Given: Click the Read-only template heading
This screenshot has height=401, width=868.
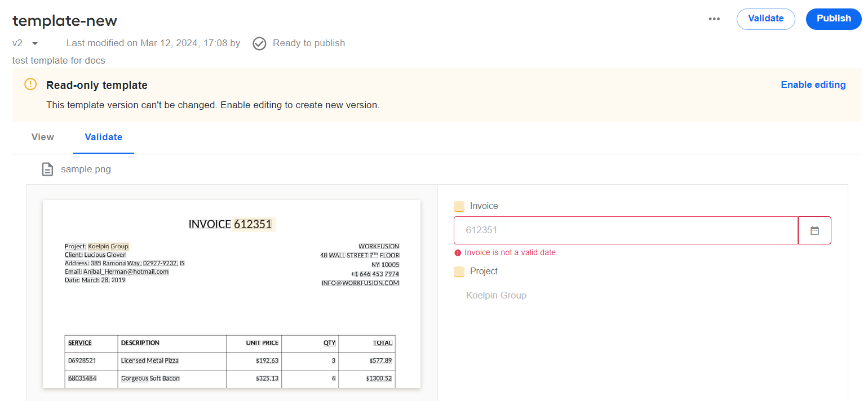Looking at the screenshot, I should pyautogui.click(x=97, y=85).
